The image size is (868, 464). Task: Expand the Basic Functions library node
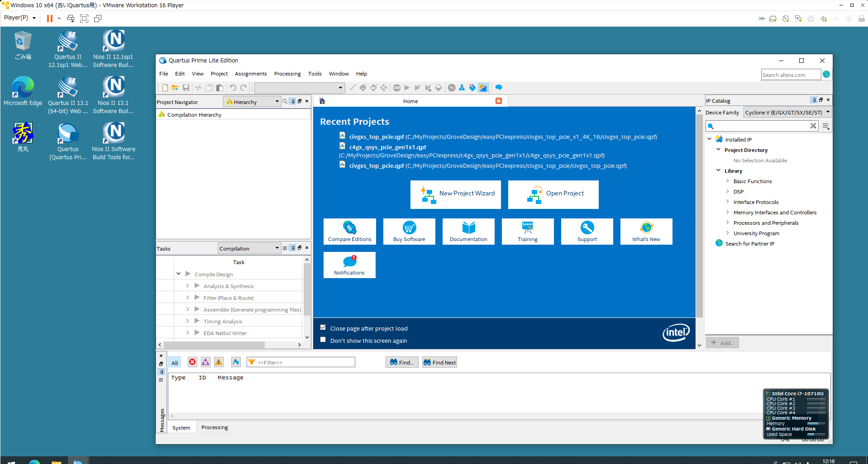point(728,181)
